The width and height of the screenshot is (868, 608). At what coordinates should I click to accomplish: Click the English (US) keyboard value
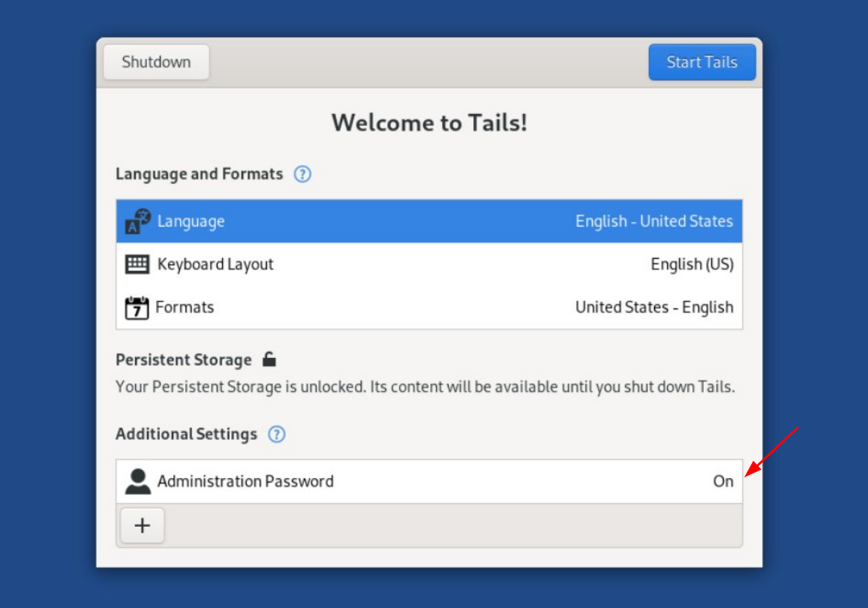click(692, 265)
